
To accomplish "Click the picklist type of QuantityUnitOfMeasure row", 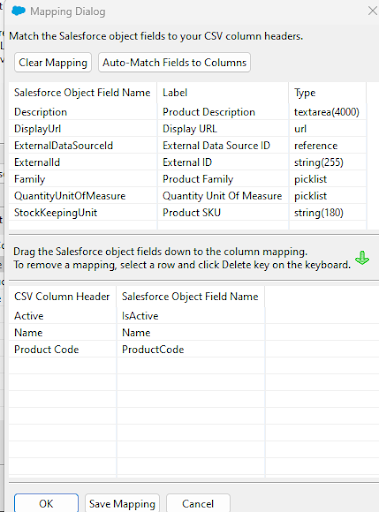I will [328, 196].
